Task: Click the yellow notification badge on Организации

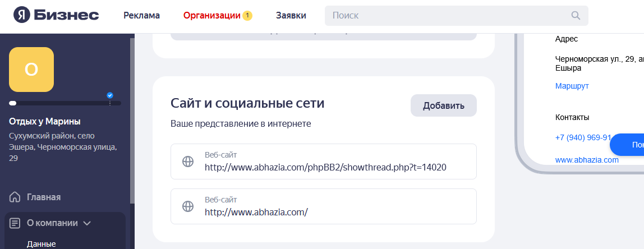Action: click(x=247, y=16)
